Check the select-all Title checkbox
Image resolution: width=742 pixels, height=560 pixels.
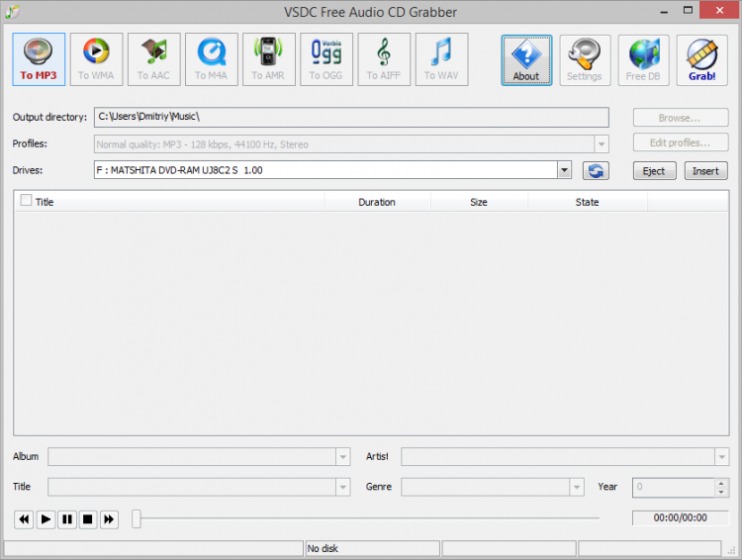[26, 200]
